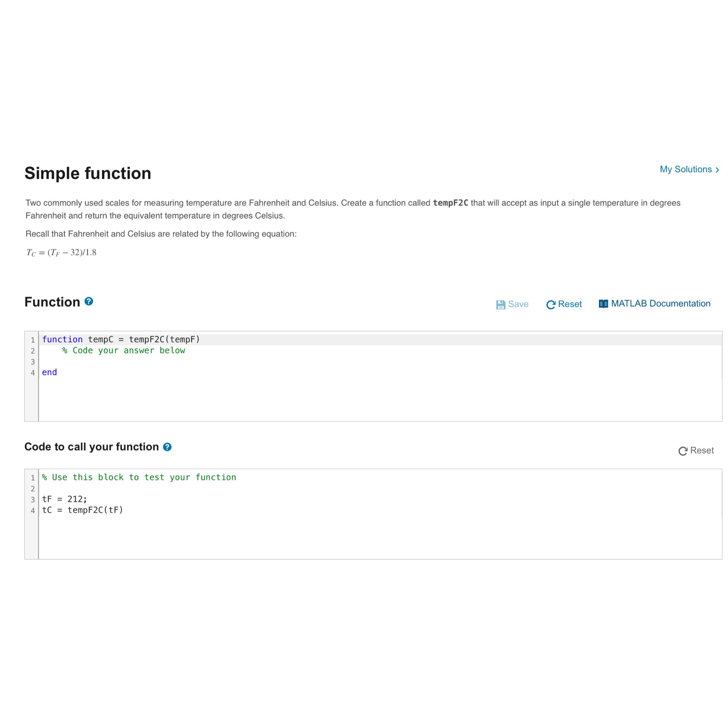Image resolution: width=728 pixels, height=728 pixels.
Task: Click the Reset label for the call code section
Action: tap(702, 451)
